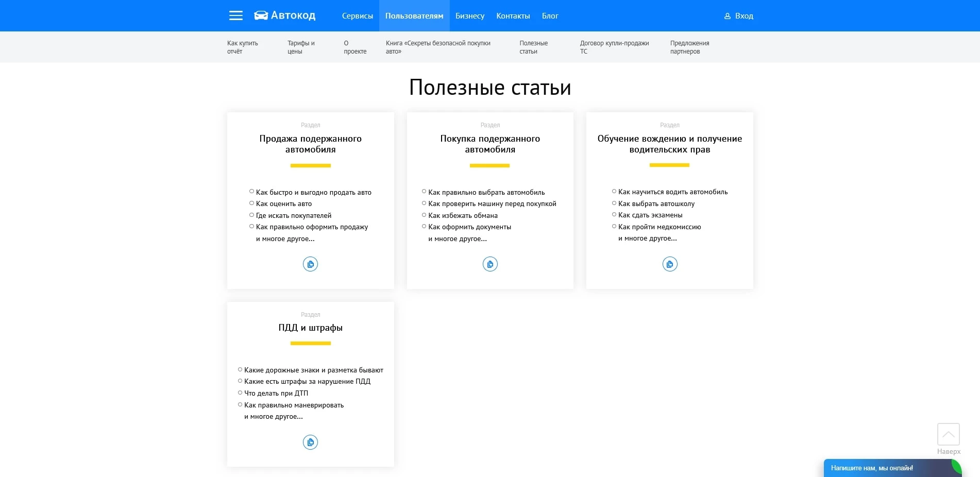The height and width of the screenshot is (477, 980).
Task: Open the Контакты menu item
Action: click(513, 16)
